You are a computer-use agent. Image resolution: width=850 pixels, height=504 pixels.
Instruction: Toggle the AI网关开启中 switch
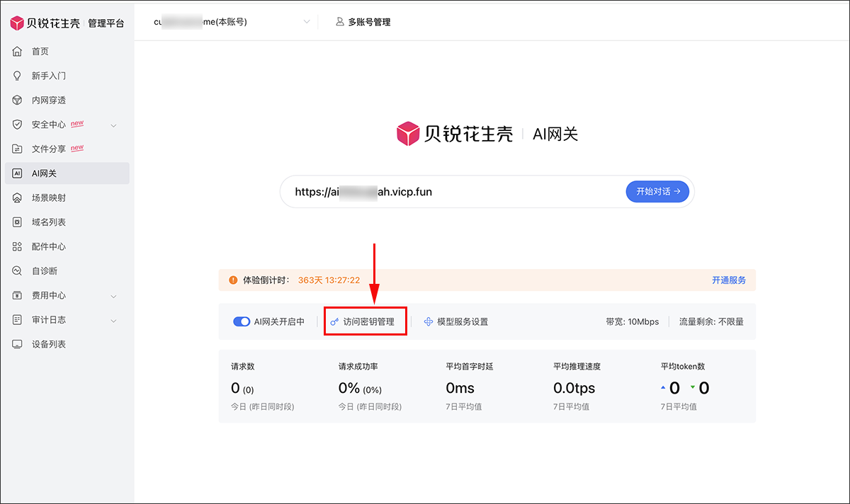pyautogui.click(x=242, y=321)
